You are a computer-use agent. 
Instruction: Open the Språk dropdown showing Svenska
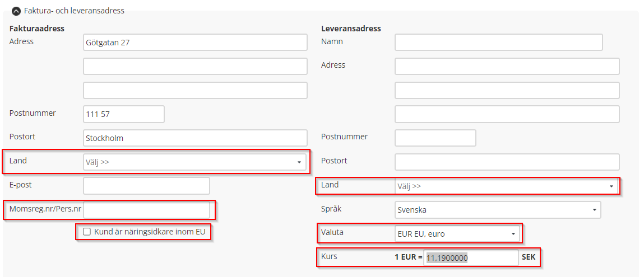[498, 210]
